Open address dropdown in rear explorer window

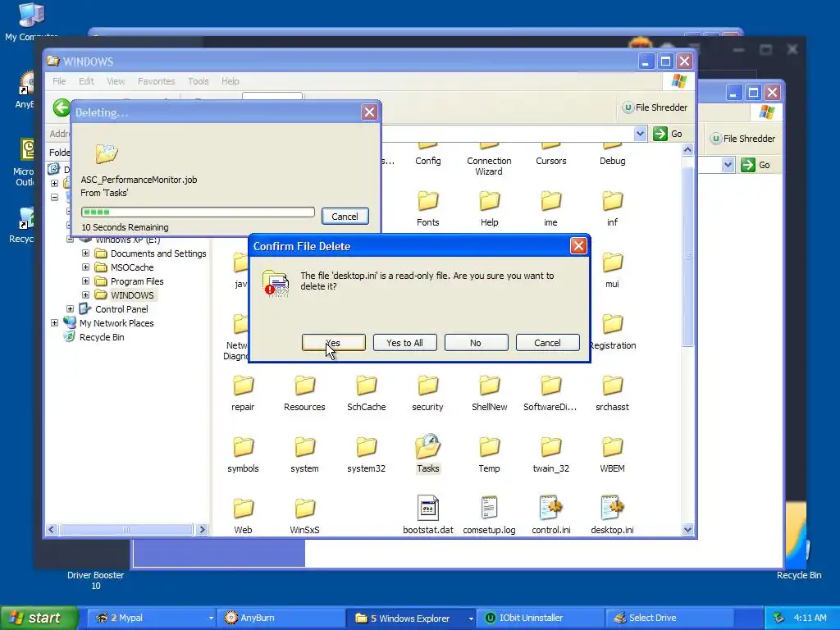click(x=728, y=165)
